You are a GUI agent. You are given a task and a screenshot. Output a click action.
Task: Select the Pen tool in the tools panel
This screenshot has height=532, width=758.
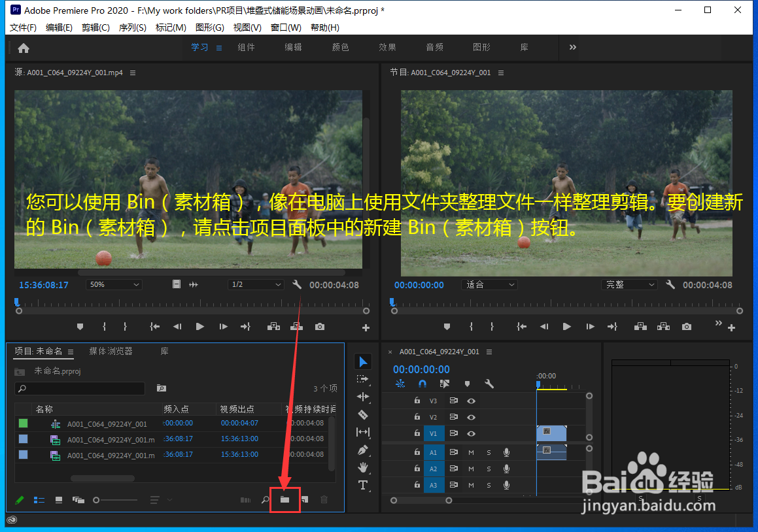coord(363,450)
